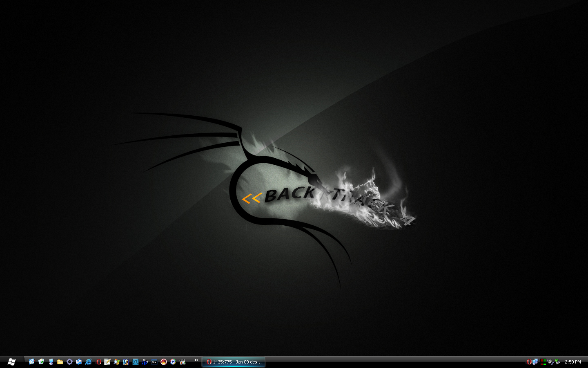Viewport: 588px width, 368px height.
Task: Launch Internet Explorer from quick launch
Action: 88,362
